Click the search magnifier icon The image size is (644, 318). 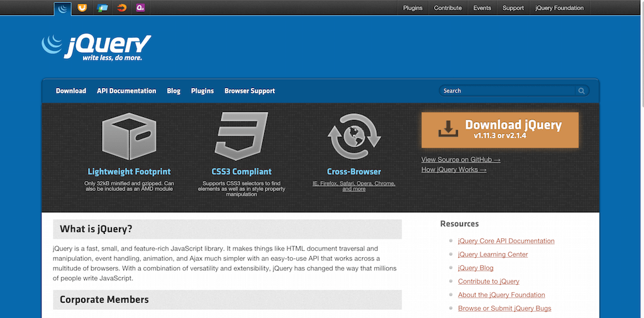[x=582, y=91]
